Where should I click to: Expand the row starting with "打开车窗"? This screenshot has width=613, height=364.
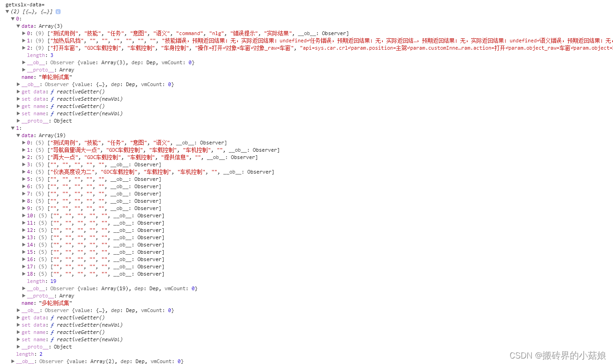point(24,48)
